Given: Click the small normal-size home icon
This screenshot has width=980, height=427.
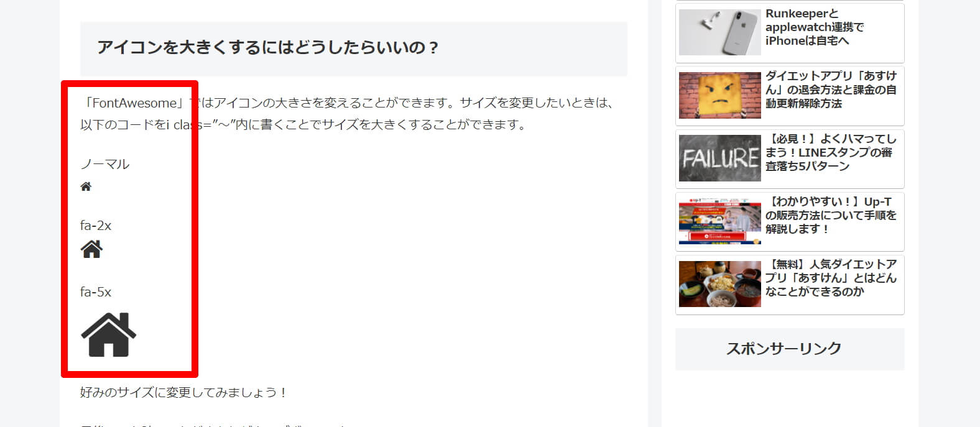Looking at the screenshot, I should point(86,186).
